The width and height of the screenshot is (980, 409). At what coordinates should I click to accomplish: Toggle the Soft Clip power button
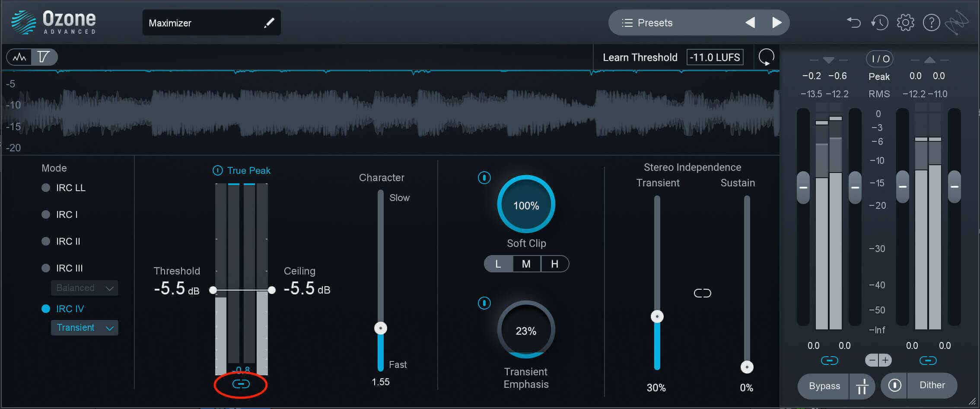(484, 178)
